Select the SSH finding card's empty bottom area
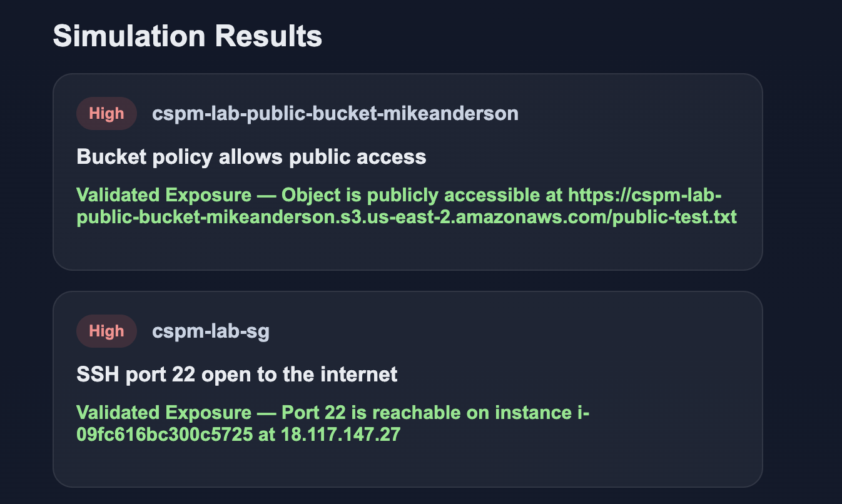This screenshot has width=842, height=504. pos(407,466)
